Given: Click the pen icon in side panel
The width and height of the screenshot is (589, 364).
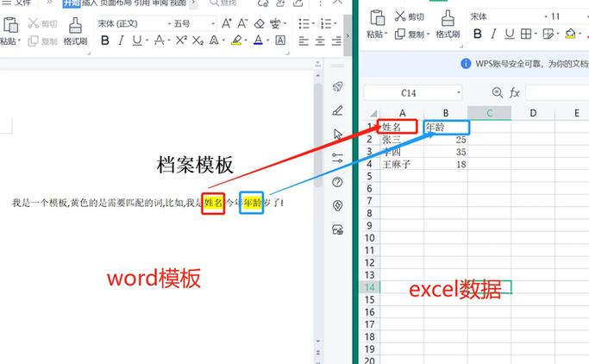Looking at the screenshot, I should [338, 110].
